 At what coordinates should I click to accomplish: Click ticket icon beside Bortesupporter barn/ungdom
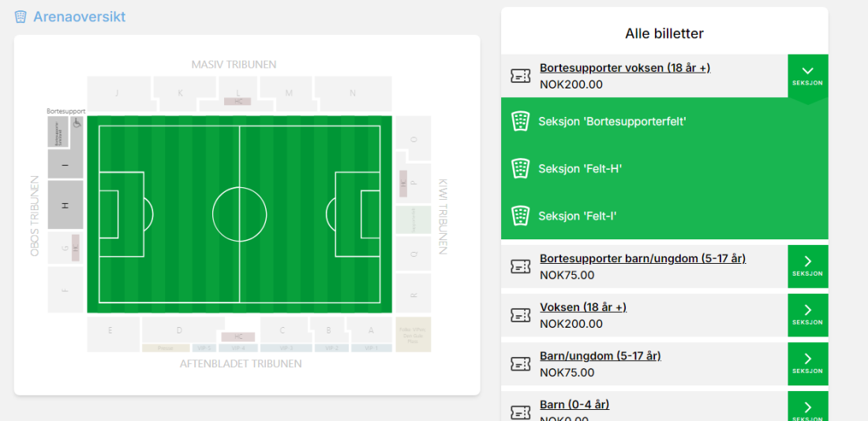click(520, 266)
